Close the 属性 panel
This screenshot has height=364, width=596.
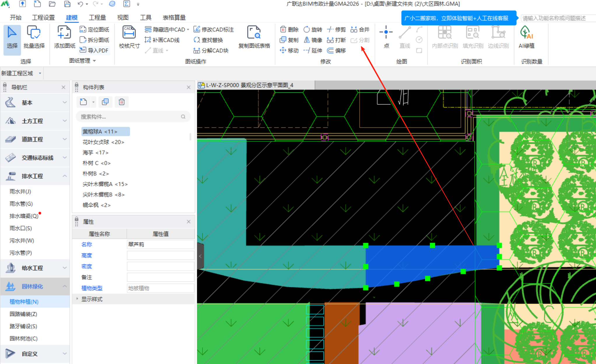point(188,222)
